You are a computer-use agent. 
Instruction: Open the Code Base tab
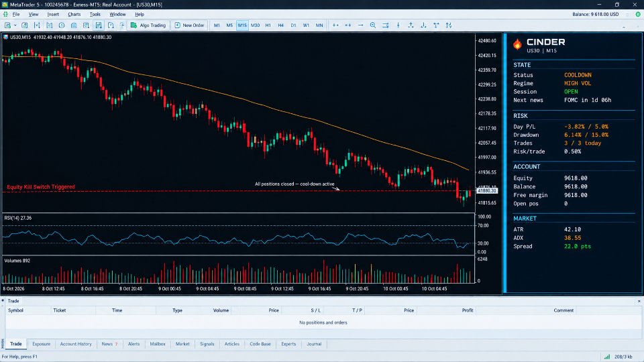click(x=260, y=344)
